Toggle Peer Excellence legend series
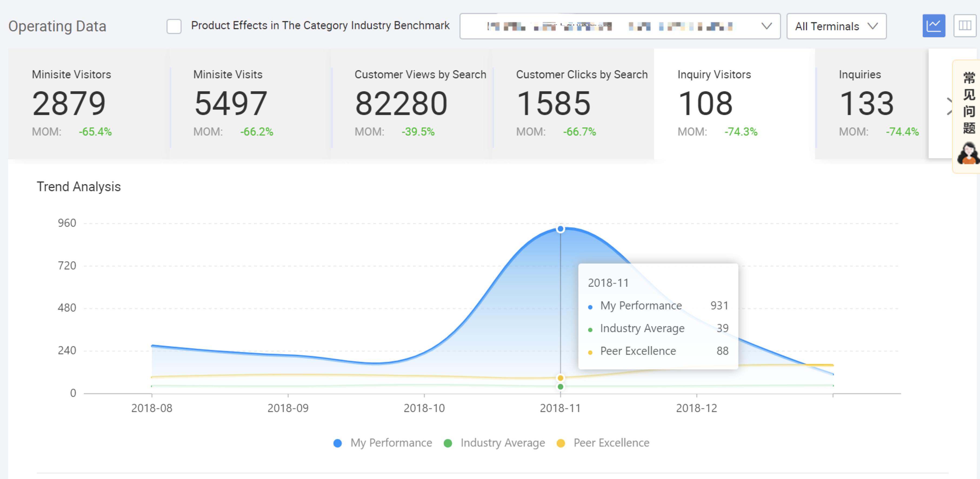This screenshot has height=479, width=980. (611, 443)
